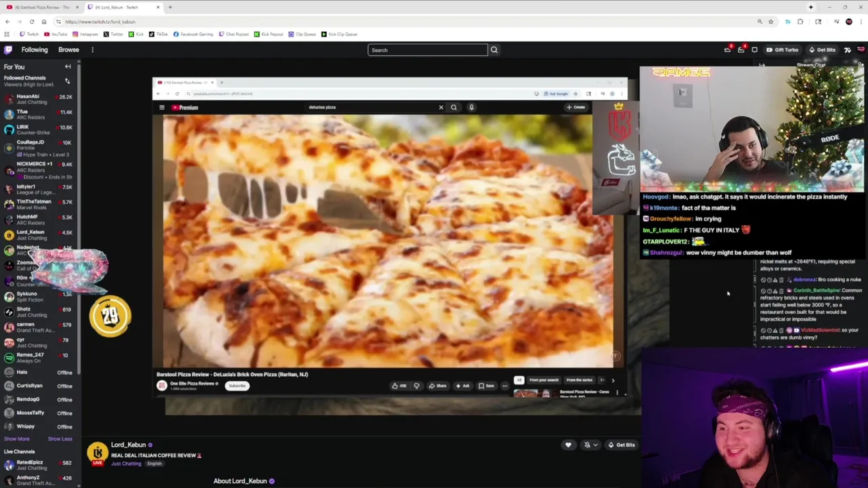Click the browser Reload icon
The width and height of the screenshot is (868, 488).
click(31, 22)
